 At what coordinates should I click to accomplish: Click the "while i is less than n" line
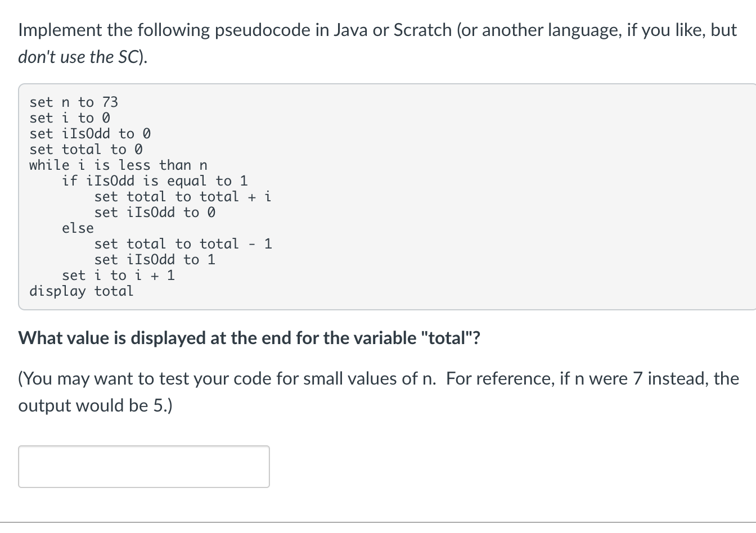pos(118,165)
